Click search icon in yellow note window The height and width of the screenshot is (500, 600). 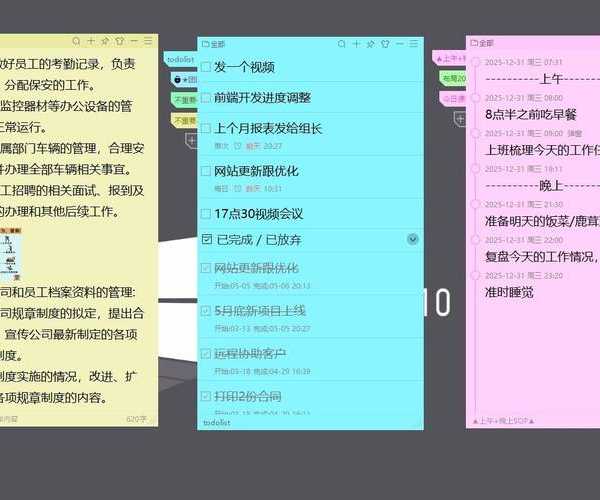76,42
